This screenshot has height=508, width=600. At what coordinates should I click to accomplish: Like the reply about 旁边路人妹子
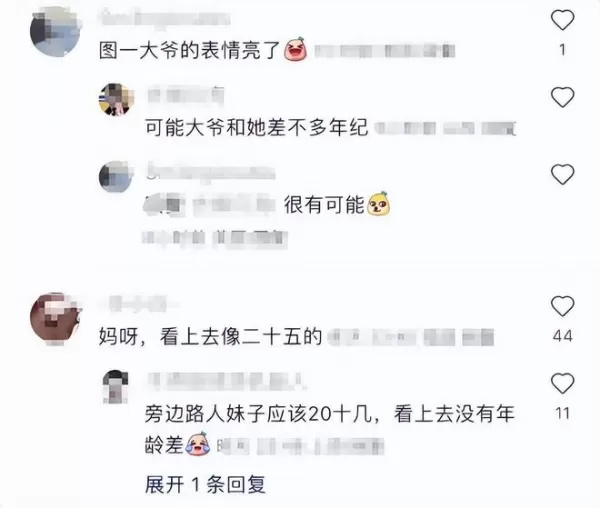[562, 383]
